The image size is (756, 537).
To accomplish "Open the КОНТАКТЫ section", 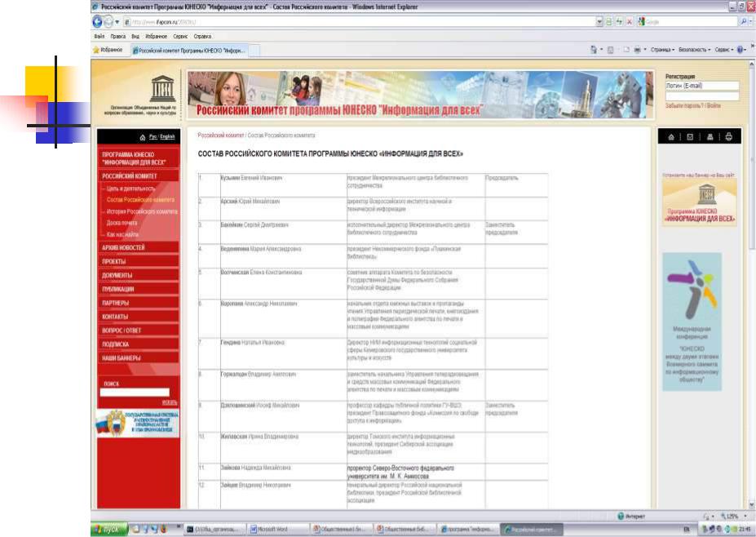I will coord(139,317).
